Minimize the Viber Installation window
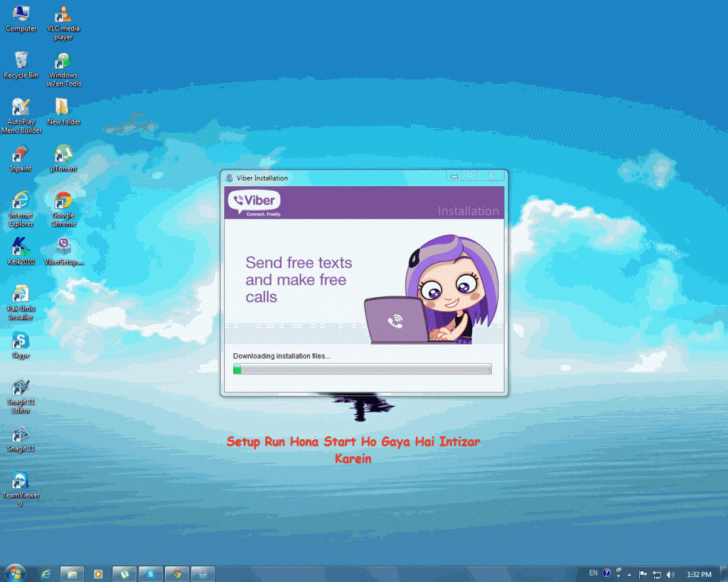This screenshot has width=728, height=582. pyautogui.click(x=454, y=176)
